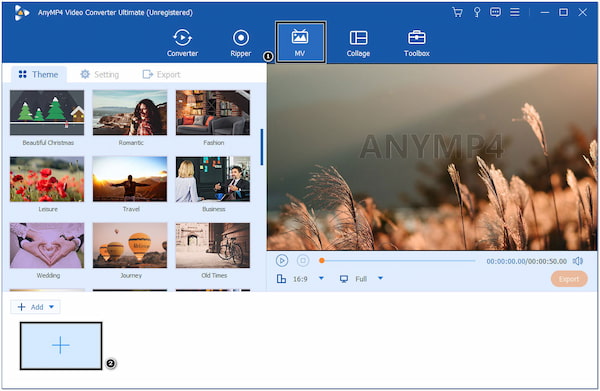
Task: Stop the preview playback
Action: point(303,261)
